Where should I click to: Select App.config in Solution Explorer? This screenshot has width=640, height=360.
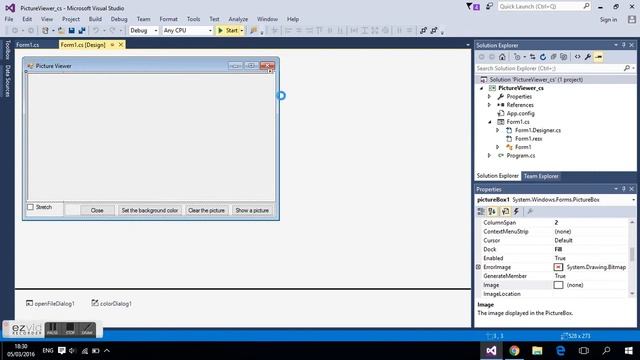pyautogui.click(x=520, y=113)
